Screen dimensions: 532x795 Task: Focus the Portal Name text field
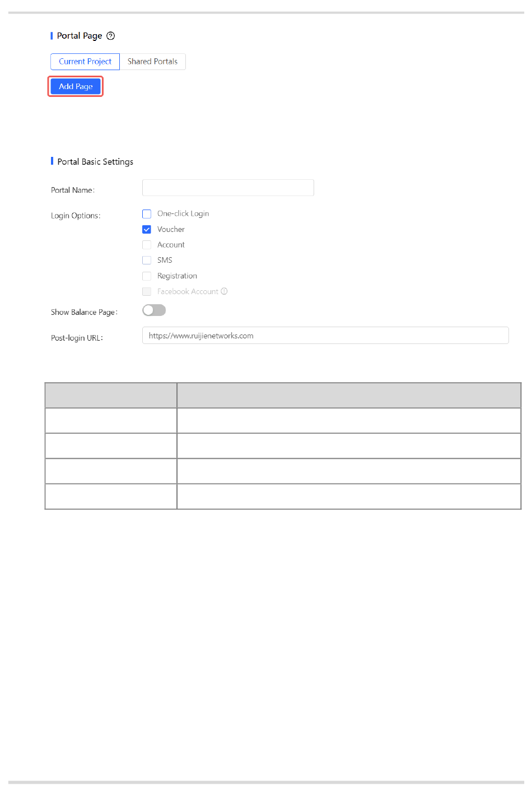(228, 188)
